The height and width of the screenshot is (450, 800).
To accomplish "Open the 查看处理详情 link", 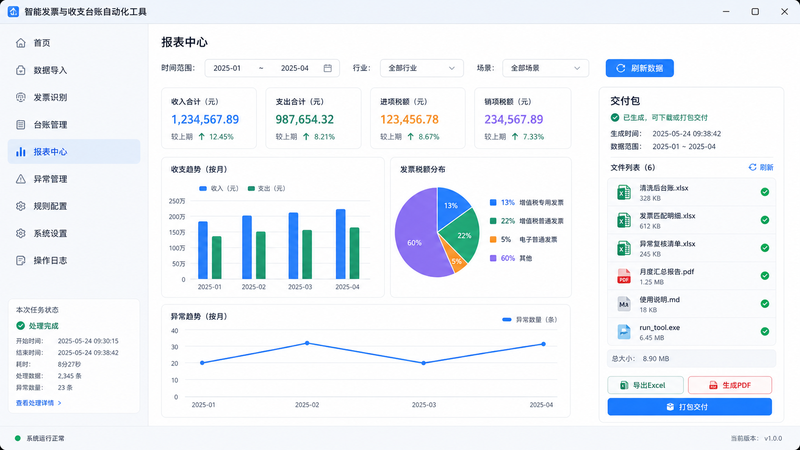I will click(39, 403).
